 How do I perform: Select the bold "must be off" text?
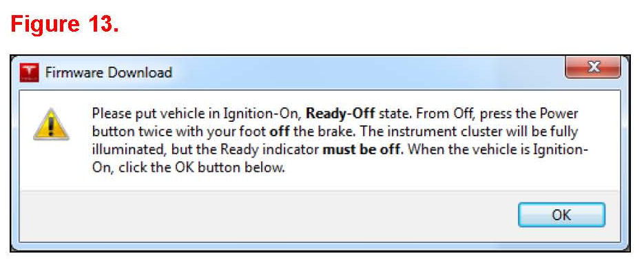point(362,150)
